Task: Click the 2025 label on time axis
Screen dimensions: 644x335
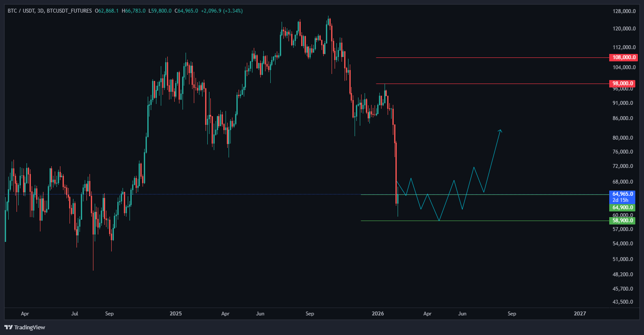Action: pyautogui.click(x=176, y=313)
